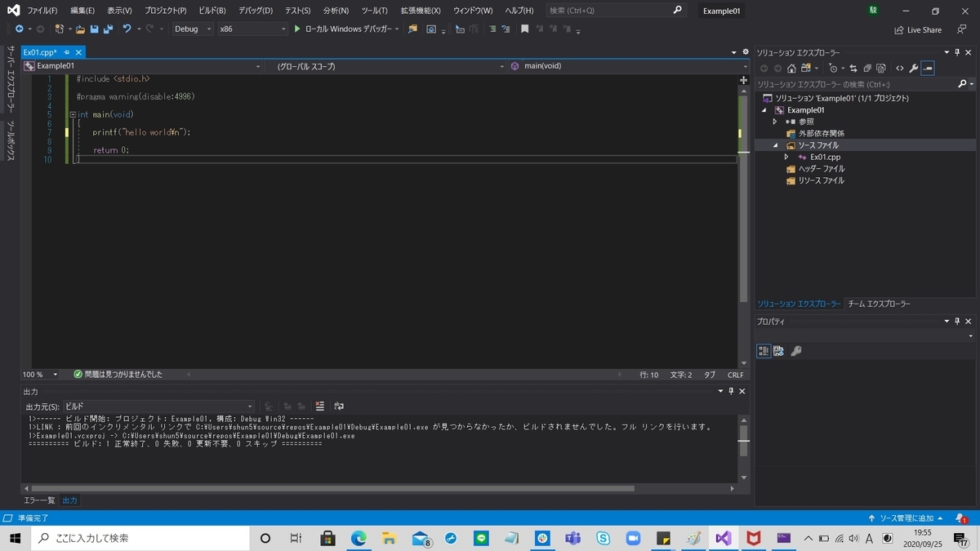Image resolution: width=980 pixels, height=551 pixels.
Task: Open the Debug configuration dropdown
Action: click(193, 29)
